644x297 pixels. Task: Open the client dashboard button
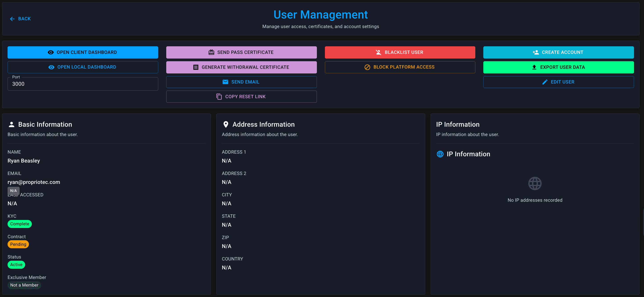click(x=83, y=52)
